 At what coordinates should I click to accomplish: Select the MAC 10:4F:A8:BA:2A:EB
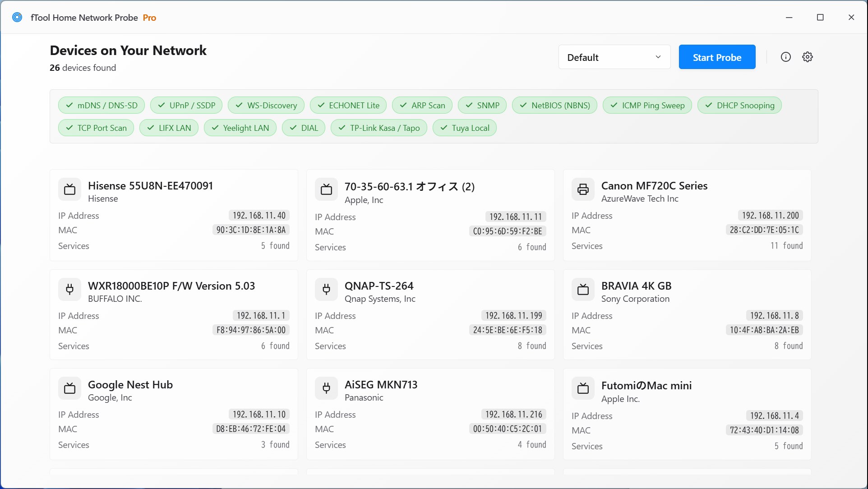point(764,330)
